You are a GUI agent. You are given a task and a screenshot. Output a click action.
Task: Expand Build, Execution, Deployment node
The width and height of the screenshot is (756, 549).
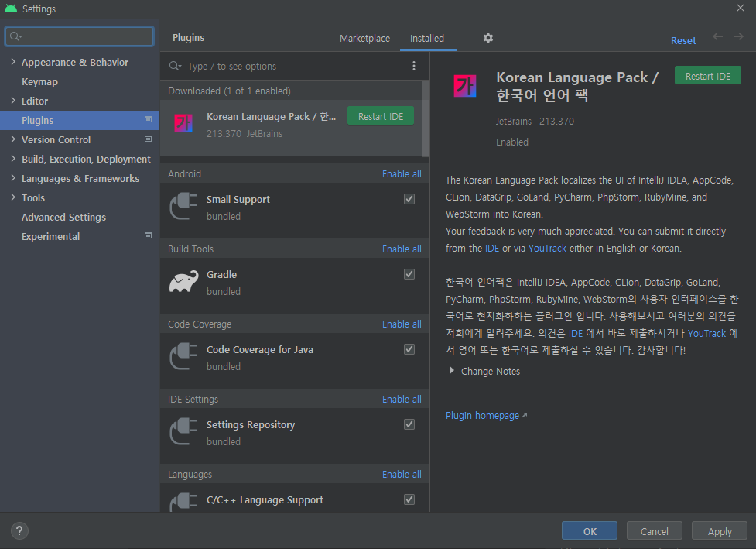tap(13, 158)
